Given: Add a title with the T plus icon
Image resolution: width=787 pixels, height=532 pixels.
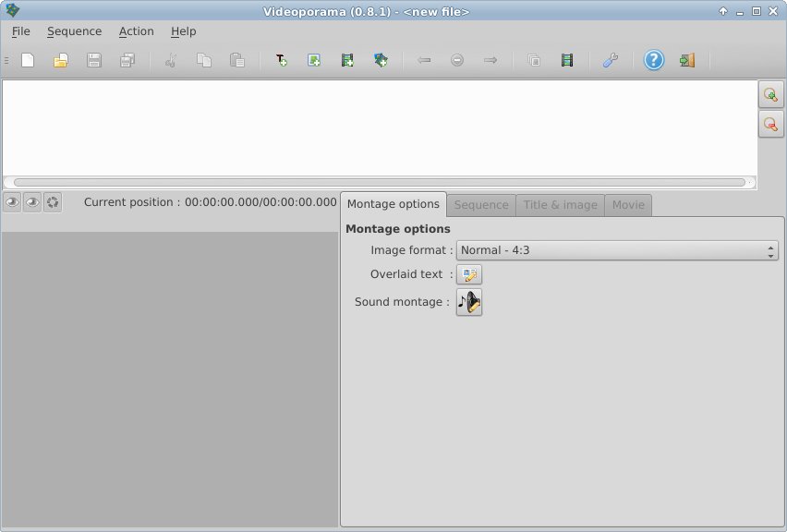Looking at the screenshot, I should 281,61.
